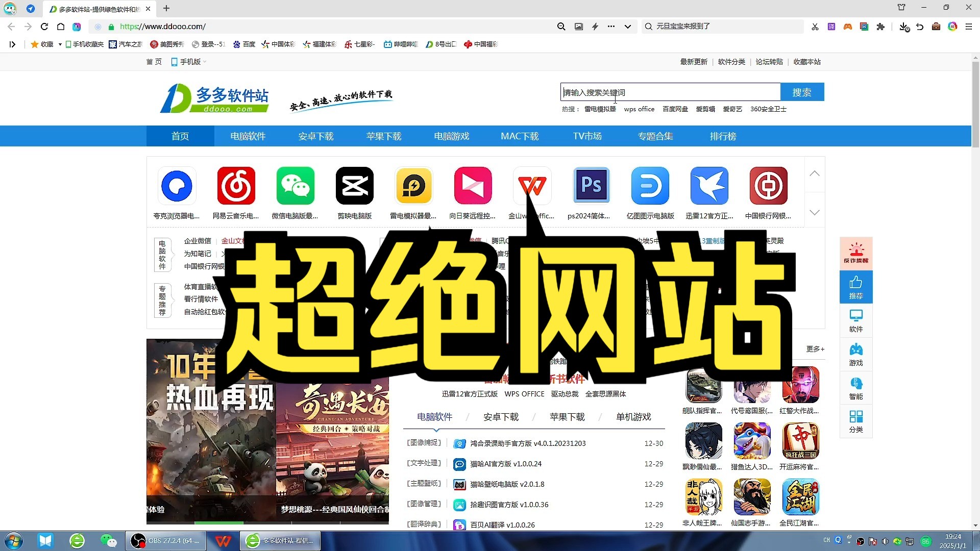Open WPS Office from the taskbar
The width and height of the screenshot is (980, 551).
(223, 540)
